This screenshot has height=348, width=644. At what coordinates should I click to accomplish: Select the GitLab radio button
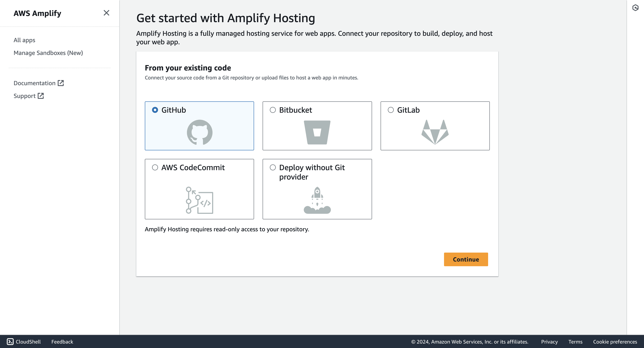click(391, 110)
